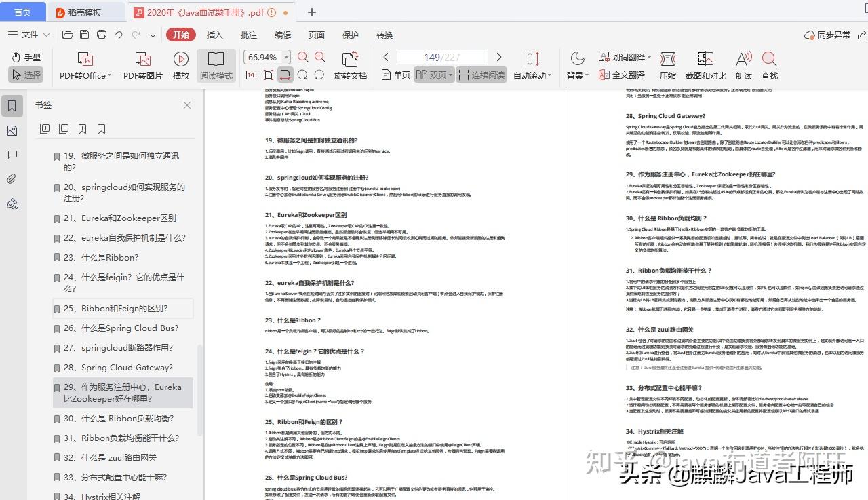Select the 页面 ribbon tab
Image resolution: width=868 pixels, height=500 pixels.
[x=317, y=35]
